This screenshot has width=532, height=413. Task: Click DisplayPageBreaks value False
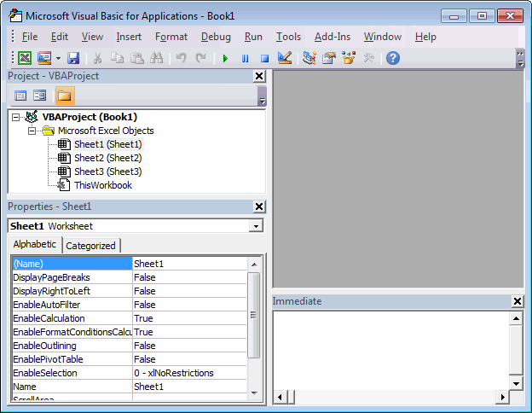tap(189, 277)
